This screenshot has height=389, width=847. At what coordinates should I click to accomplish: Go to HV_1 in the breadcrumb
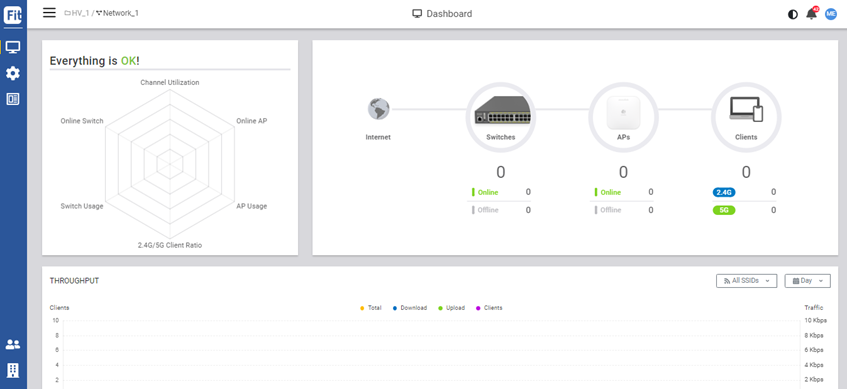77,12
